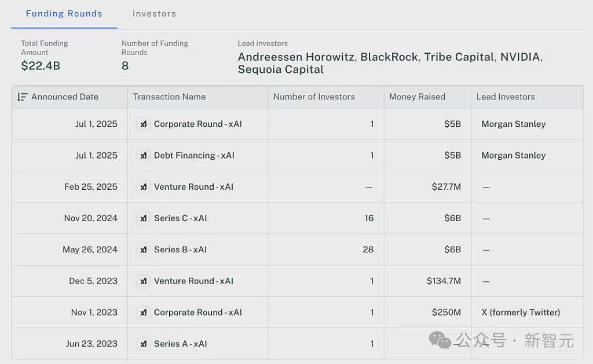
Task: Click xAI logo in Dec 2023 Venture Round row
Action: tap(144, 281)
